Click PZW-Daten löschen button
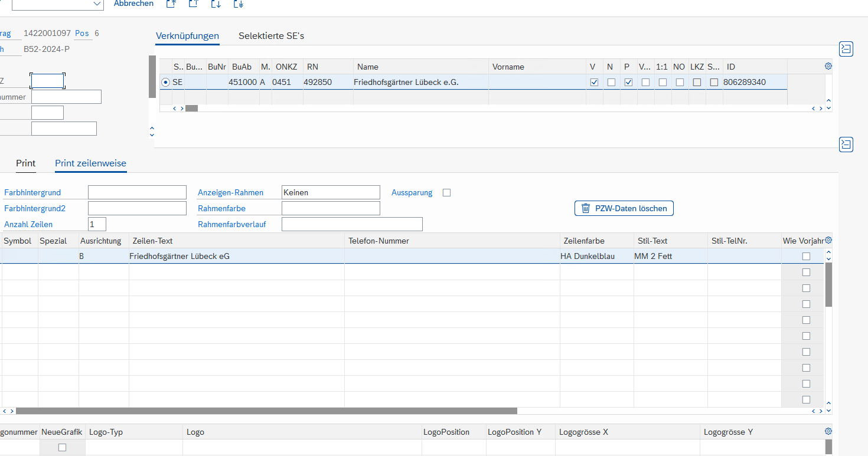The width and height of the screenshot is (868, 456). click(624, 208)
